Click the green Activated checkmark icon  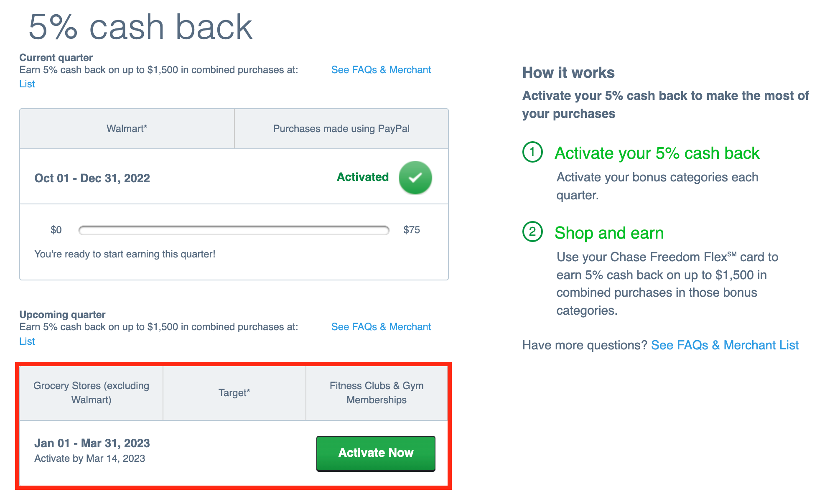click(x=415, y=178)
